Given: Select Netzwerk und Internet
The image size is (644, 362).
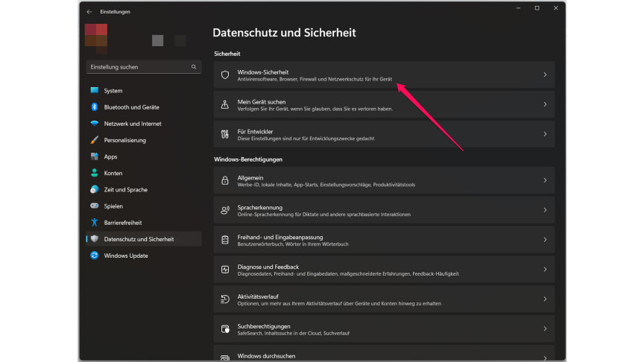Looking at the screenshot, I should click(x=143, y=124).
